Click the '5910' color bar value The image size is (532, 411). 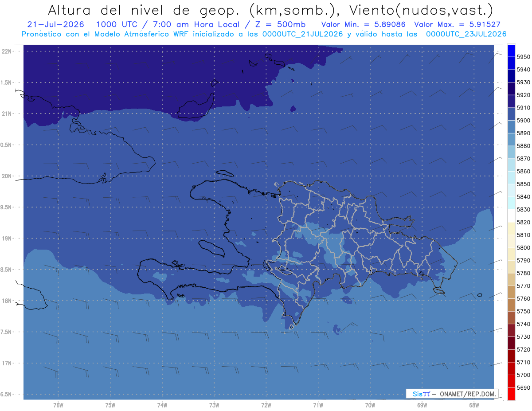point(524,108)
